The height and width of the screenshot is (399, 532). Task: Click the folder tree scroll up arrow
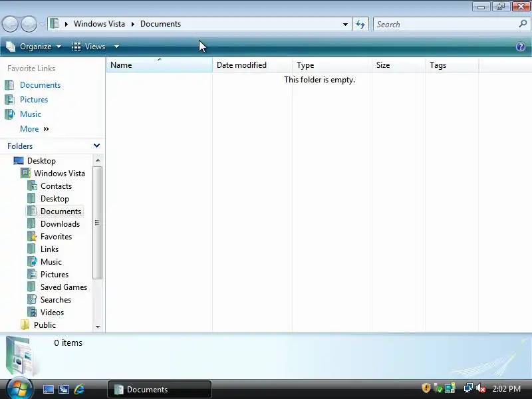coord(98,160)
